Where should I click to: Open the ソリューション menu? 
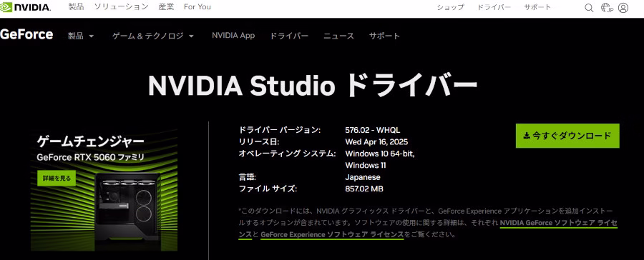tap(121, 7)
